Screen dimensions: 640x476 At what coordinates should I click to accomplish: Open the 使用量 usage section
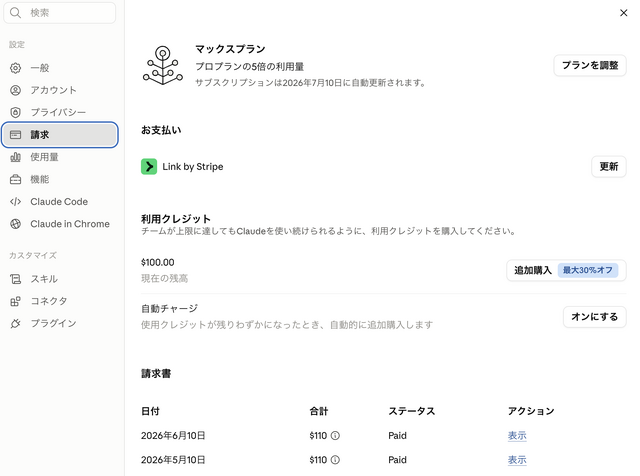point(60,157)
